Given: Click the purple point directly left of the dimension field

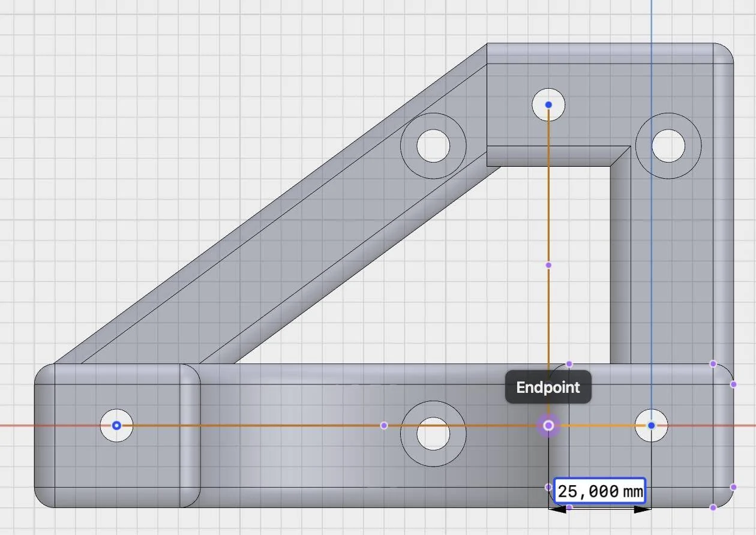Looking at the screenshot, I should [x=548, y=487].
